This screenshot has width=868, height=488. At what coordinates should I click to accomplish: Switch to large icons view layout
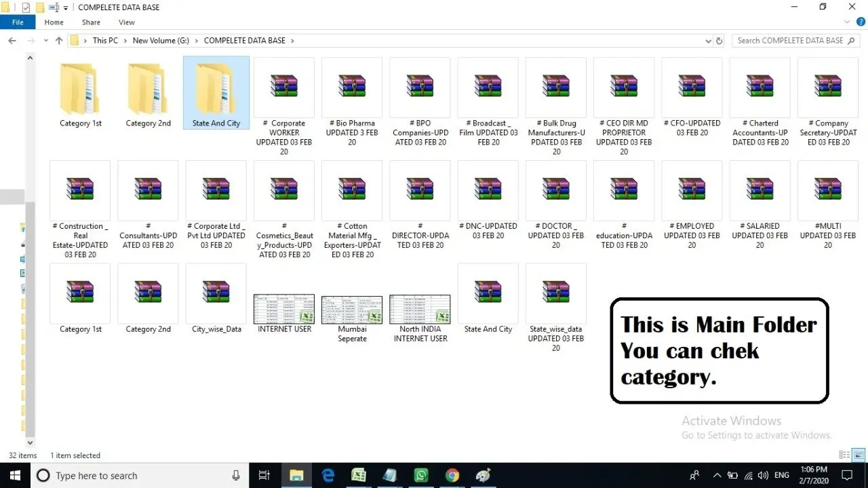(x=859, y=455)
